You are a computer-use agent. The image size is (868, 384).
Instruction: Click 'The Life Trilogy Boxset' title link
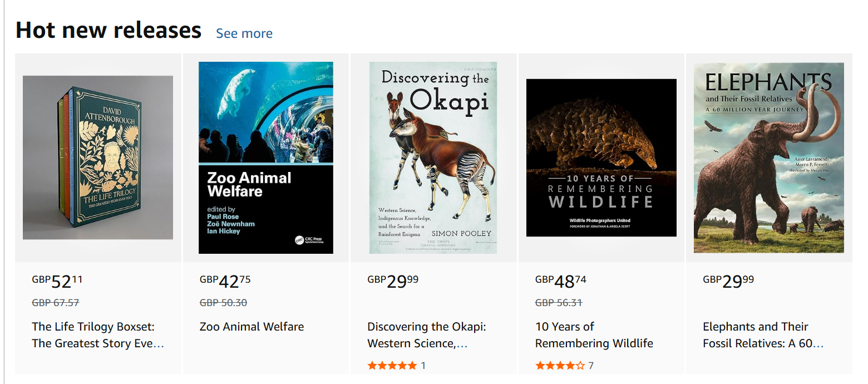click(x=98, y=335)
